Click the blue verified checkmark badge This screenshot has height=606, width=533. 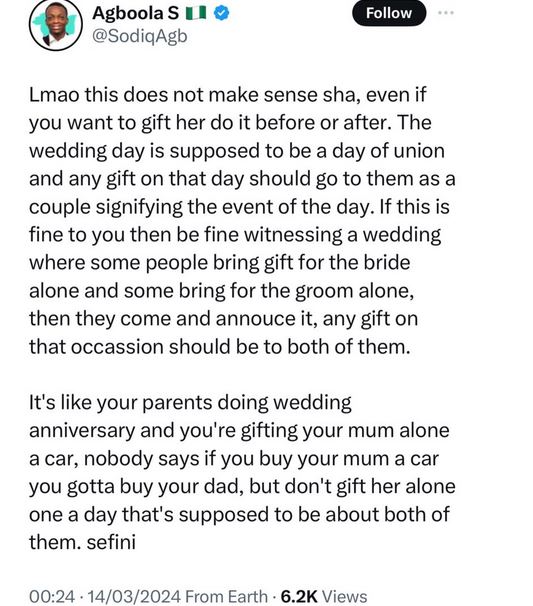pos(221,14)
